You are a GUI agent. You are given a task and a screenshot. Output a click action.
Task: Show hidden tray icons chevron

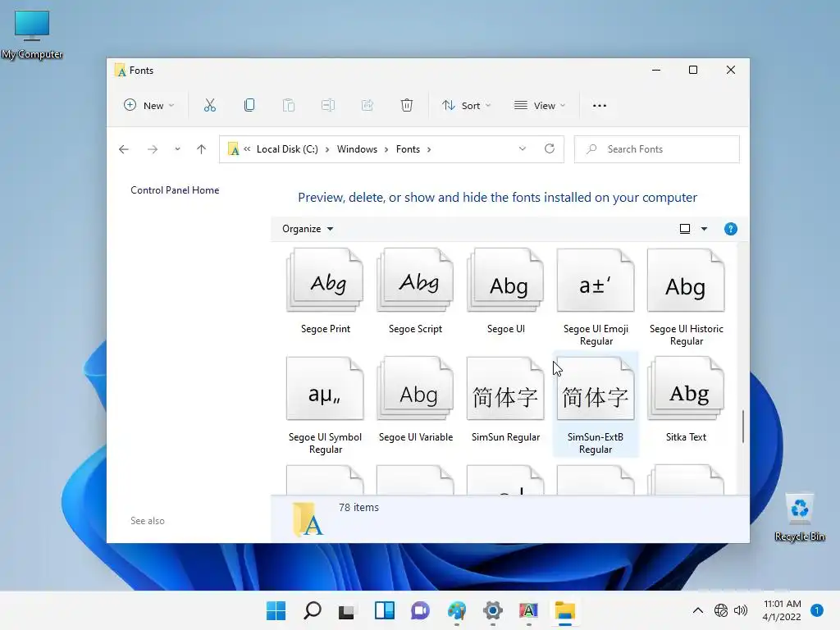point(697,610)
